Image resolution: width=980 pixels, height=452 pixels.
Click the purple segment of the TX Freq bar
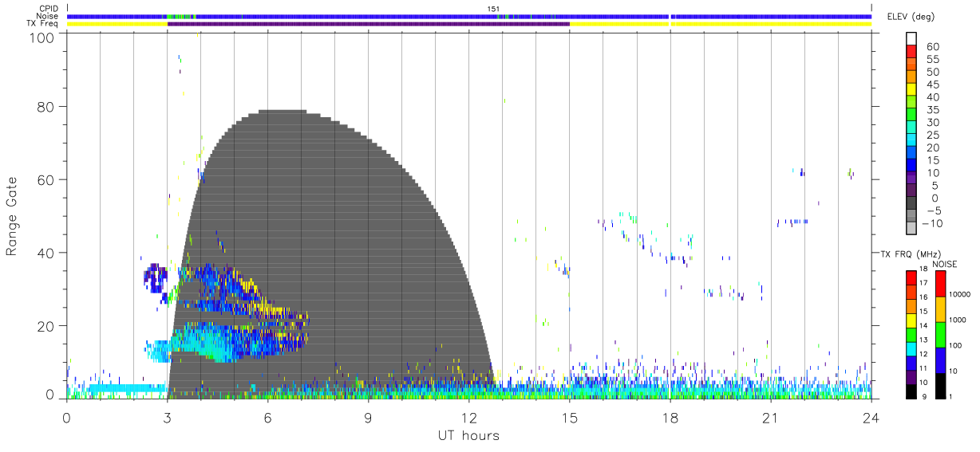point(368,24)
